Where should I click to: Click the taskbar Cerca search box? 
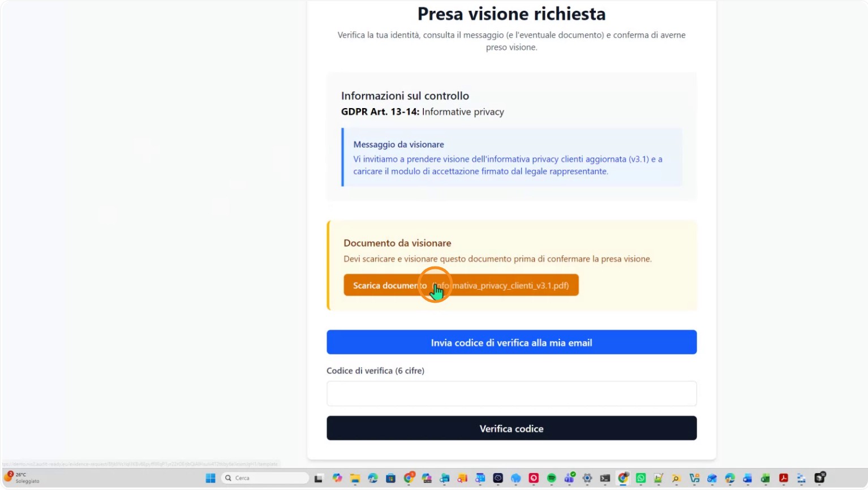point(265,478)
